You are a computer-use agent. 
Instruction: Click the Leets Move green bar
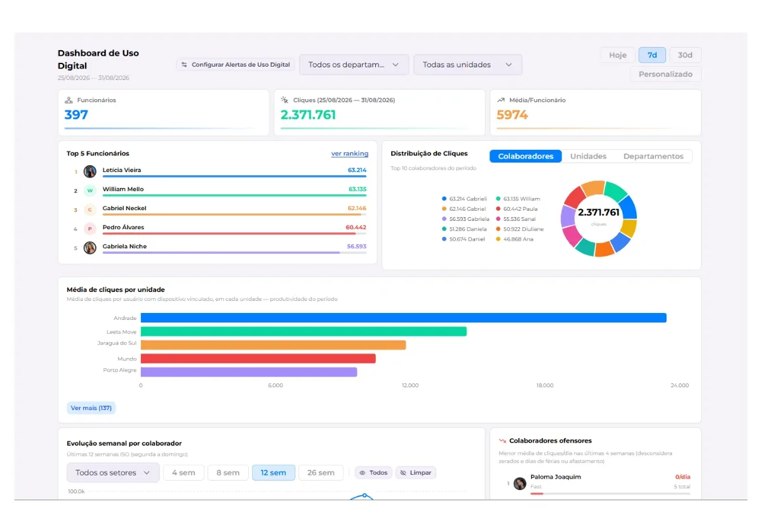pyautogui.click(x=304, y=331)
